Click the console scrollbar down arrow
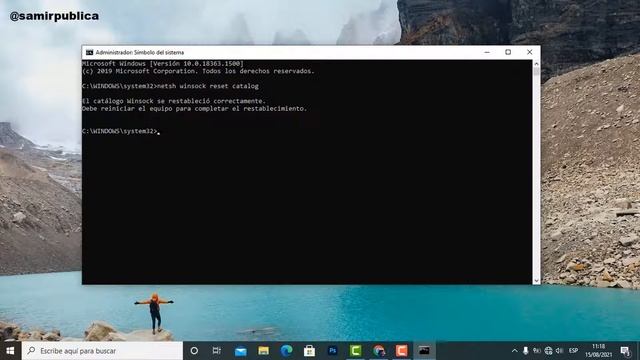Screen dimensions: 640x360 536,281
